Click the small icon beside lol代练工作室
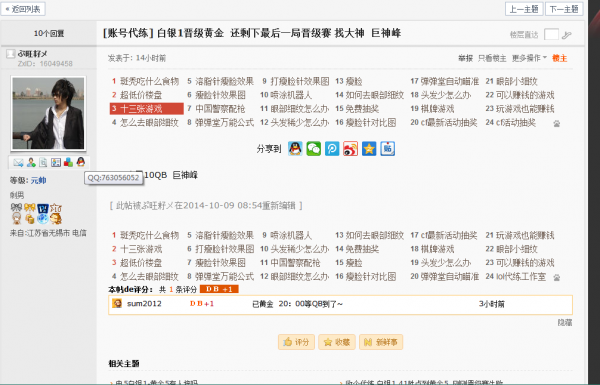Viewport: 600px width, 385px height. [557, 277]
